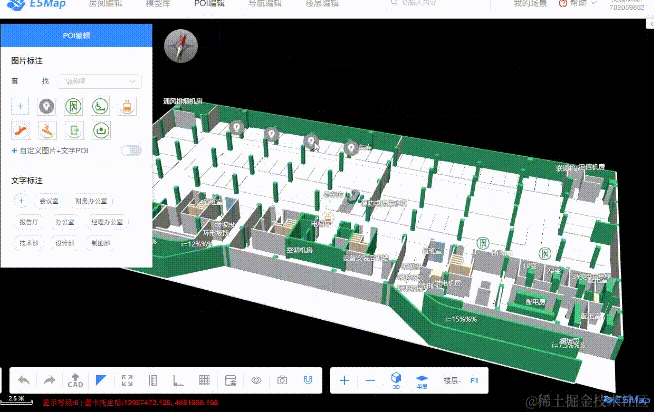Click the pin marker under the cursor

coord(311,141)
